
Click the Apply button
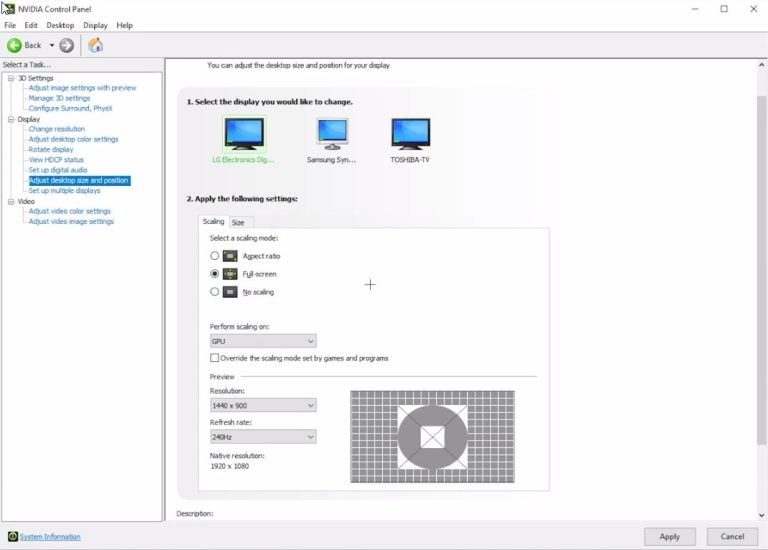pos(669,537)
